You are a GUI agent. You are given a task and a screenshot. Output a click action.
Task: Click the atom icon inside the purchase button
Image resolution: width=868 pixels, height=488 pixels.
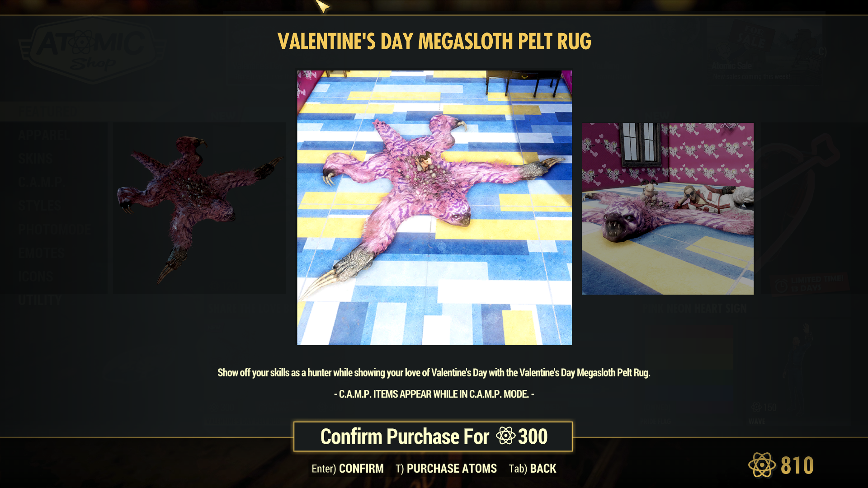click(505, 436)
